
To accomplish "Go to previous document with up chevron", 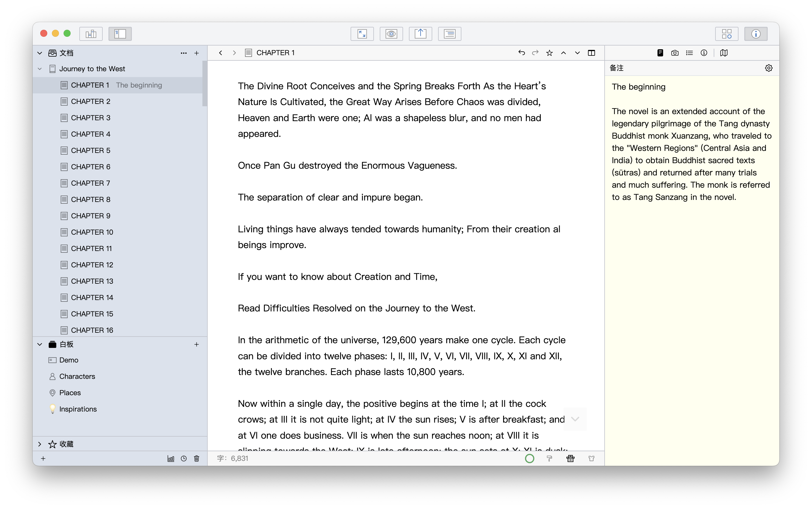I will coord(563,53).
